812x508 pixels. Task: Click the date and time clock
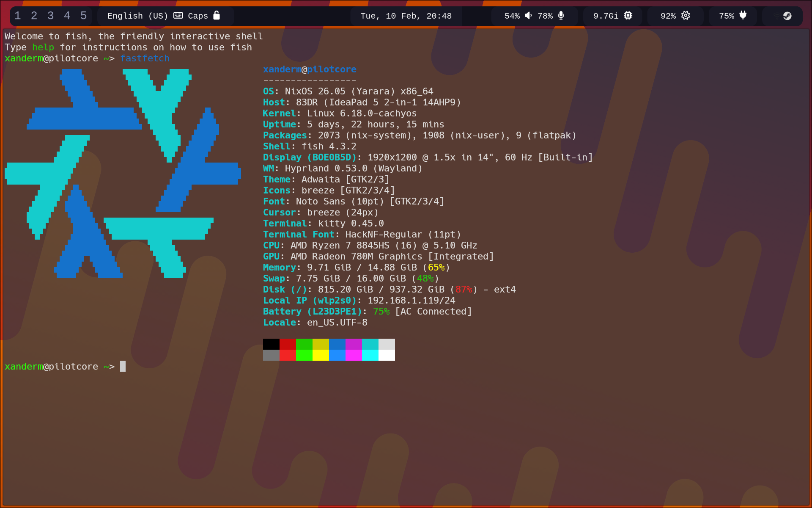[x=406, y=16]
